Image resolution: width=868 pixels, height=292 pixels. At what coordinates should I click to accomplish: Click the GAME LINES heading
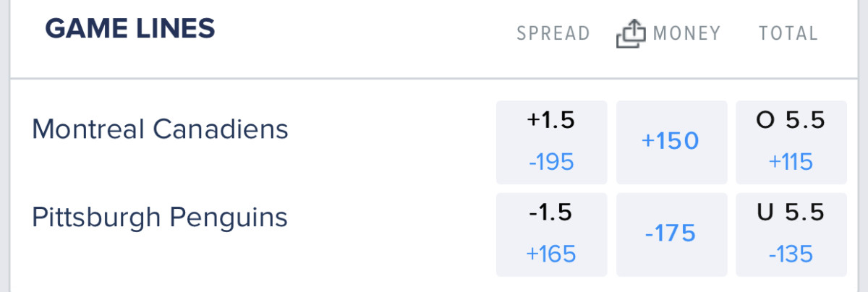[x=130, y=29]
